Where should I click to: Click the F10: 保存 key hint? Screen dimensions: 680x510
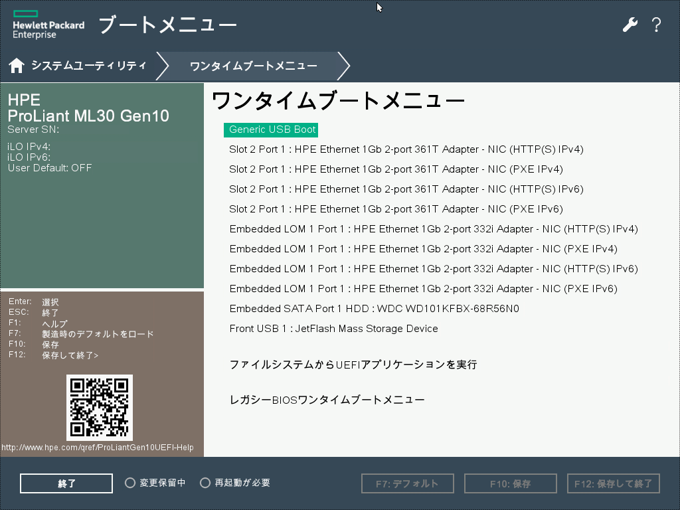33,344
